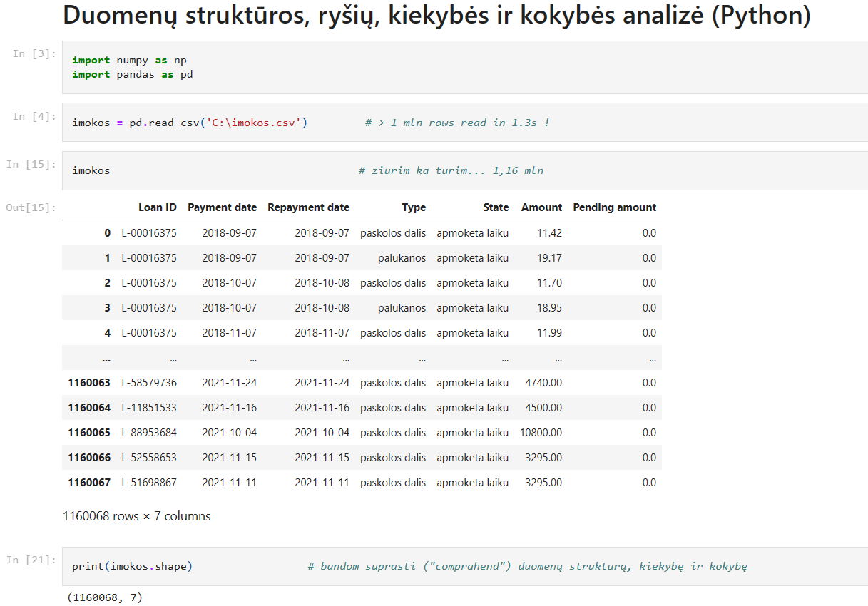
Task: Click the '1 mln rows read' comment
Action: click(457, 123)
